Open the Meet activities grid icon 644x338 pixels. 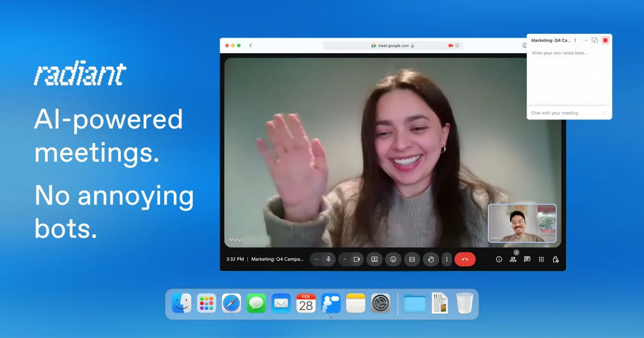pos(541,259)
